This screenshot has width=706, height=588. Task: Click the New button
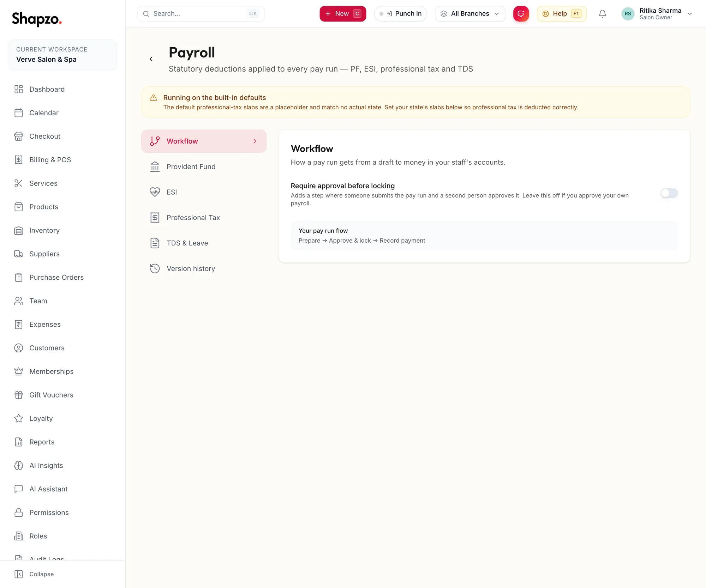tap(343, 14)
